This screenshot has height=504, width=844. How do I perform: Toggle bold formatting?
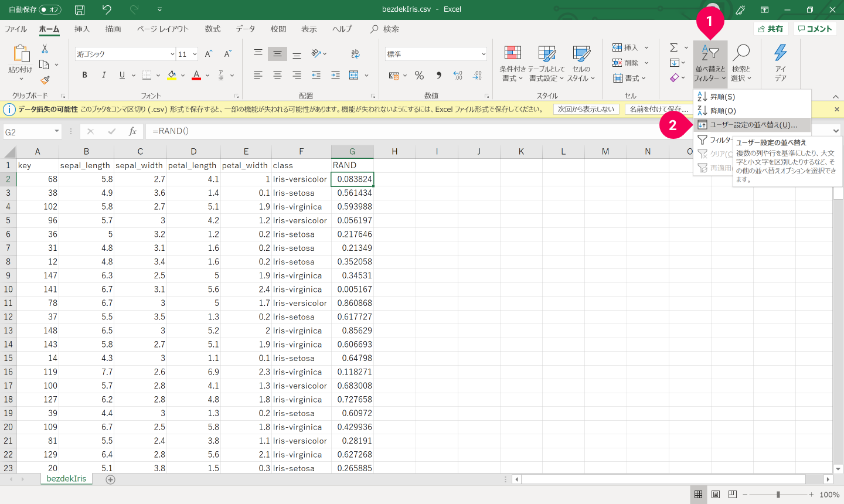click(84, 75)
